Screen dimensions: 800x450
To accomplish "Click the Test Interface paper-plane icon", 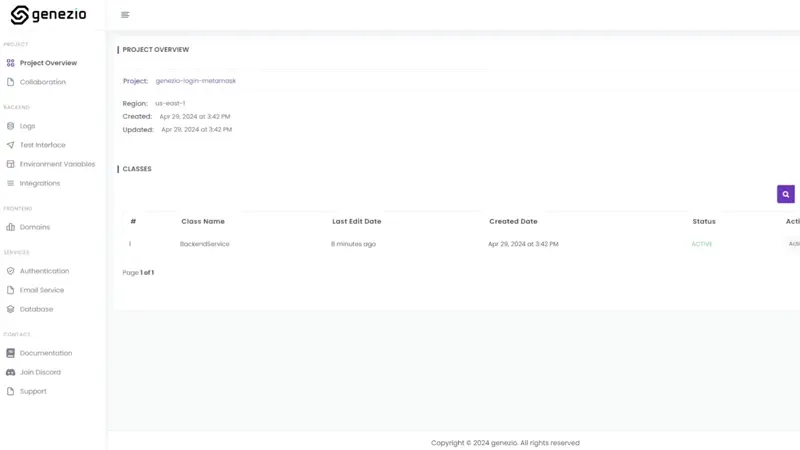I will [x=10, y=145].
